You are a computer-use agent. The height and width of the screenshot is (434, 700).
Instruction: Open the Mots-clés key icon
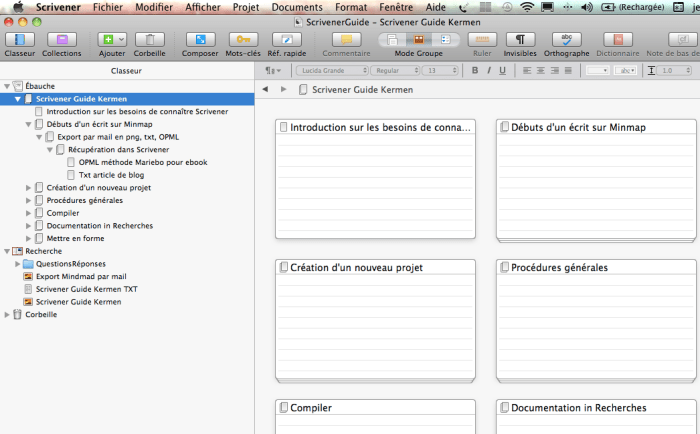(243, 40)
